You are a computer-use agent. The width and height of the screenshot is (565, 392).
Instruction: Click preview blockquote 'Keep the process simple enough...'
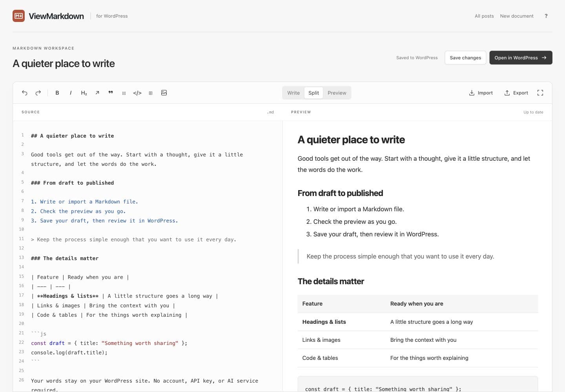pyautogui.click(x=400, y=256)
